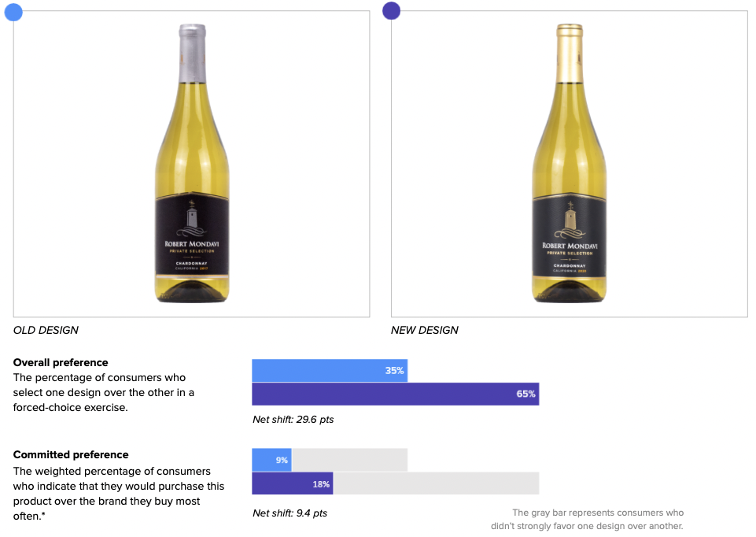The image size is (756, 537).
Task: Click the gray portion of the 9% bar
Action: click(x=349, y=460)
